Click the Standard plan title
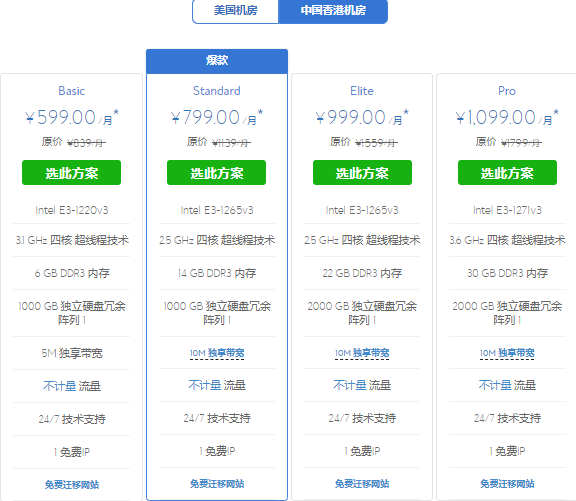 (x=217, y=91)
